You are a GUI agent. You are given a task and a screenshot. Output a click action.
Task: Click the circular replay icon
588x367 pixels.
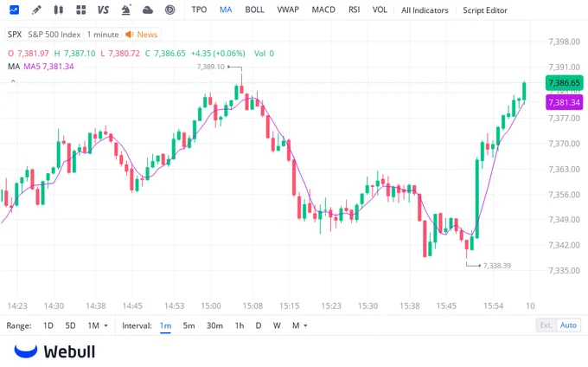tap(169, 10)
